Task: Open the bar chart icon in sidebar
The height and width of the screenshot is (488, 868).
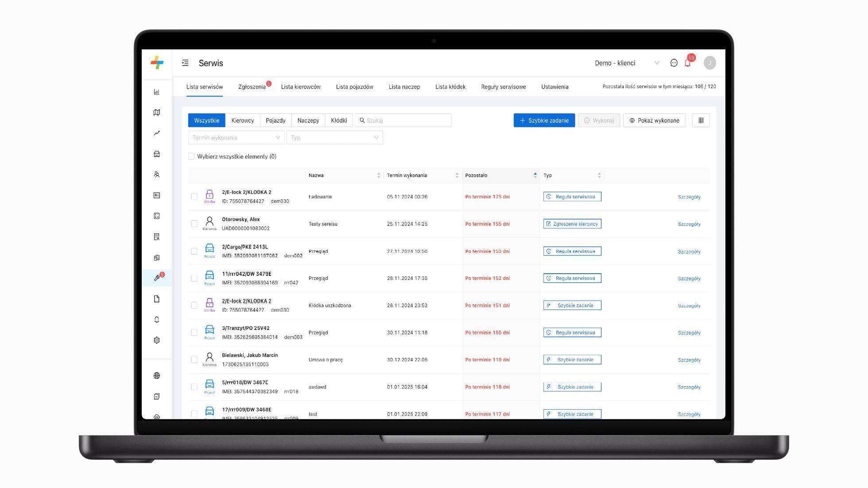Action: pos(157,92)
